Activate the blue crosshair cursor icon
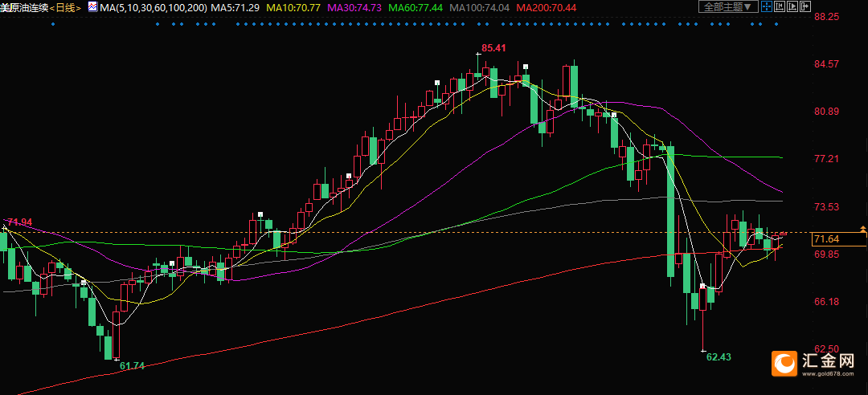 click(767, 6)
